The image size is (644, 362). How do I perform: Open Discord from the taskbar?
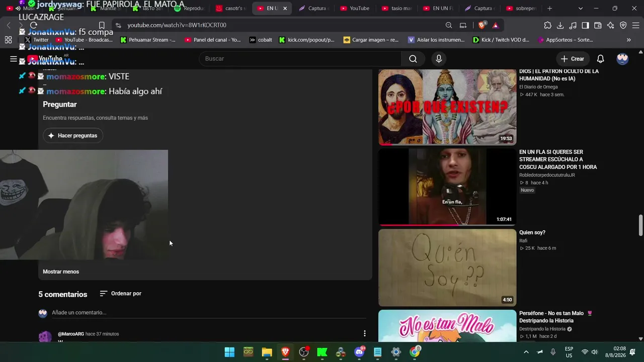click(x=359, y=352)
